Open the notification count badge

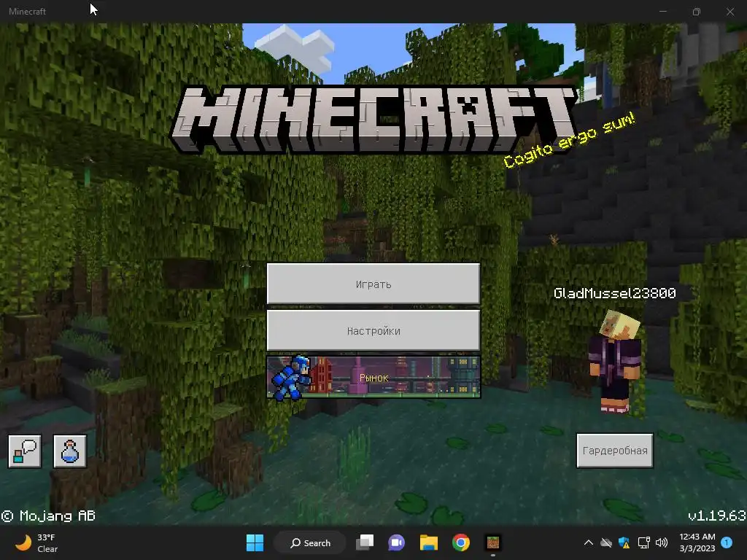click(727, 542)
